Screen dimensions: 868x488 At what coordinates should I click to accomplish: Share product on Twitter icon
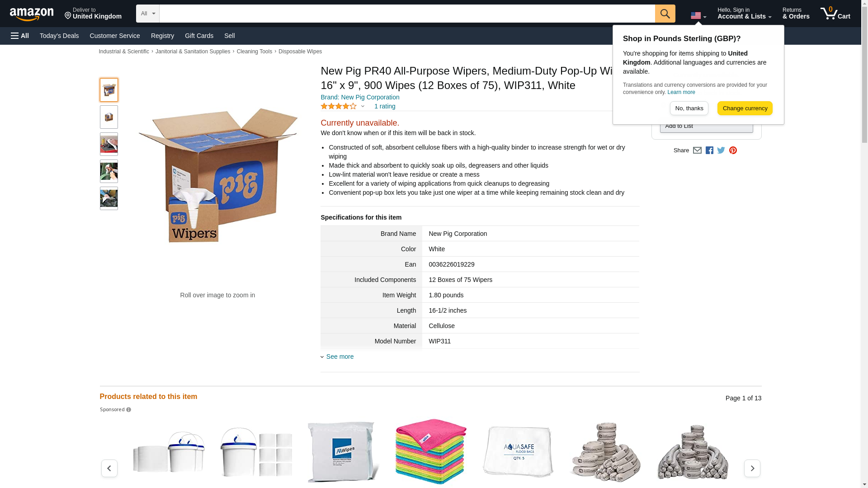pyautogui.click(x=721, y=150)
